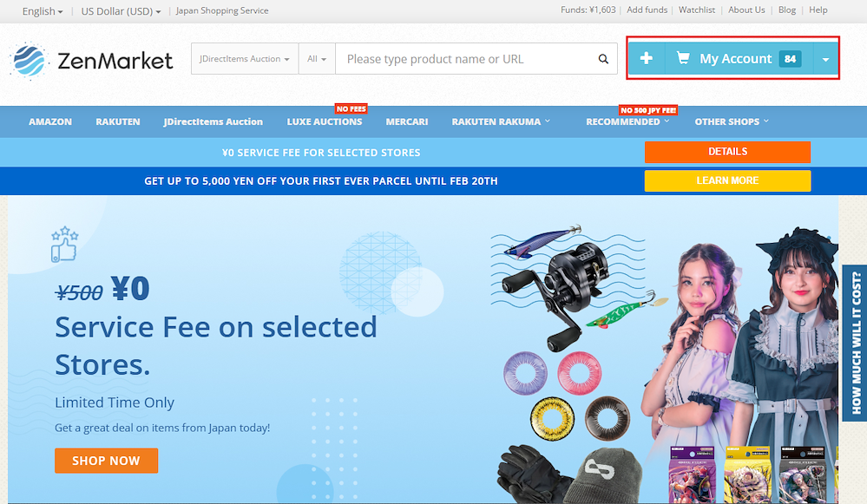Click the 5,000 yen off promo text
Image resolution: width=867 pixels, height=504 pixels.
pos(321,181)
